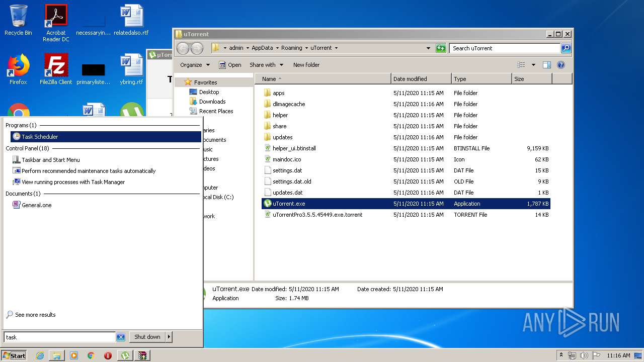Sort by Size column header

(x=532, y=79)
